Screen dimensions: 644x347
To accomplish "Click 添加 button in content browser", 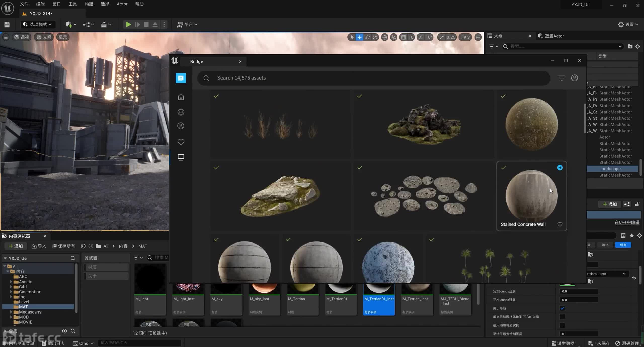I will click(x=16, y=246).
